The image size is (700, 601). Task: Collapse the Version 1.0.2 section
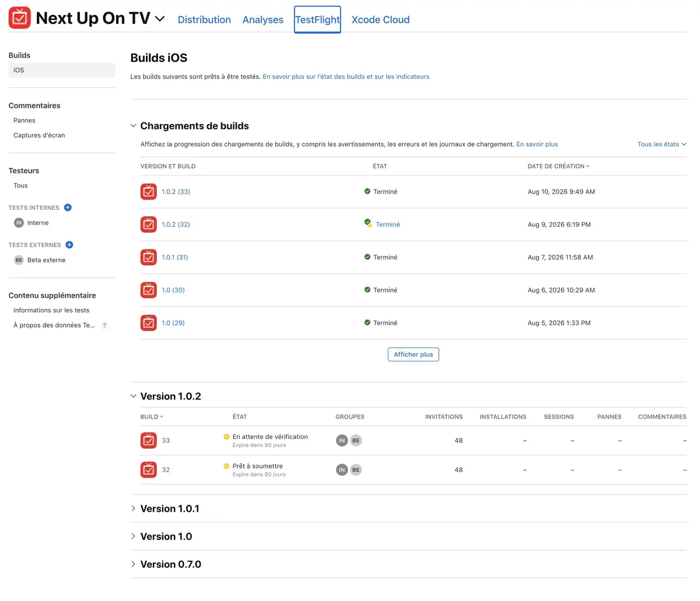(x=134, y=396)
